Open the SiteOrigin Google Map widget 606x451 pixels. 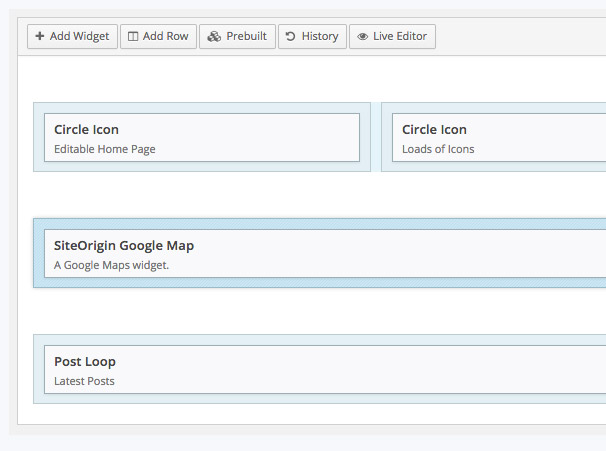pyautogui.click(x=325, y=254)
